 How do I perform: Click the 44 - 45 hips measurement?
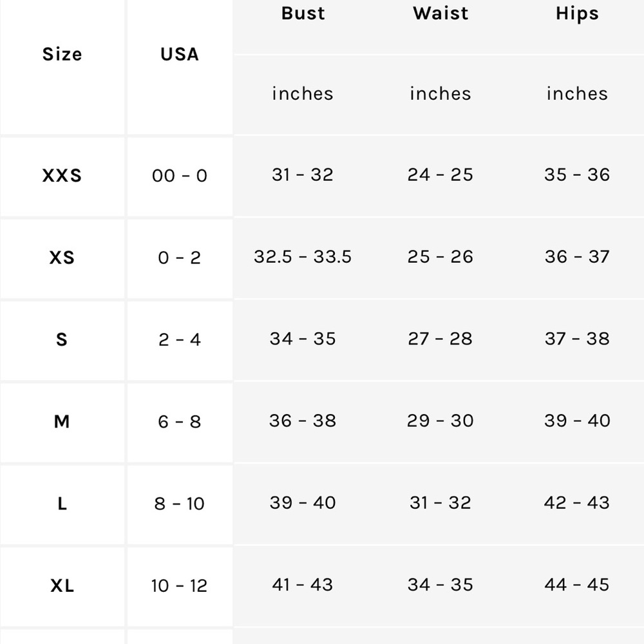point(577,585)
